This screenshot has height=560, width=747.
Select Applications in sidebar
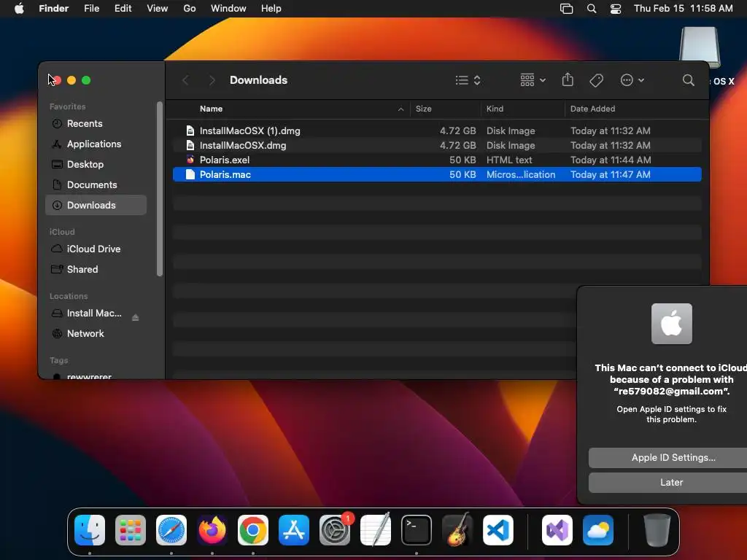pos(96,144)
